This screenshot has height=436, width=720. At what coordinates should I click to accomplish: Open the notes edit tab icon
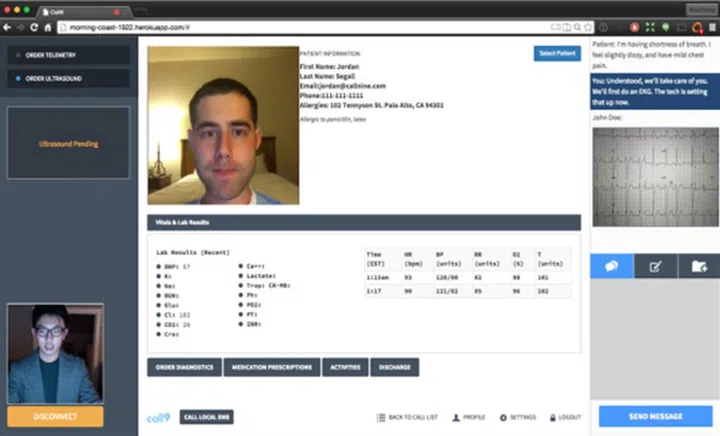pyautogui.click(x=655, y=266)
